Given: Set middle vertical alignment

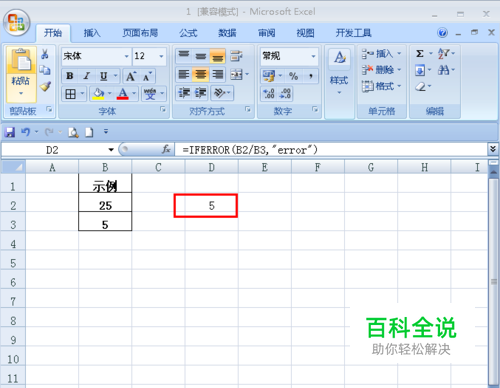Looking at the screenshot, I should (x=201, y=56).
